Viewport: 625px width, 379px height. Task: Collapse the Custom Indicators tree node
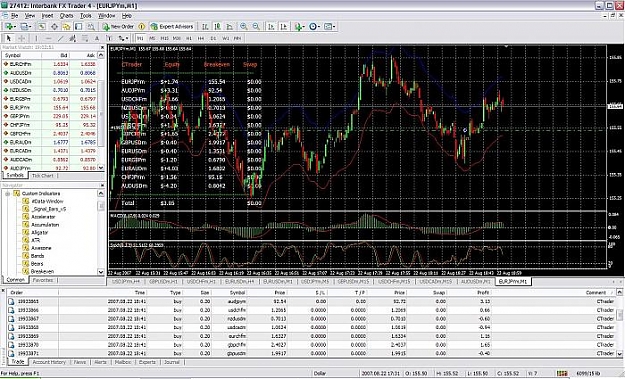pos(7,194)
